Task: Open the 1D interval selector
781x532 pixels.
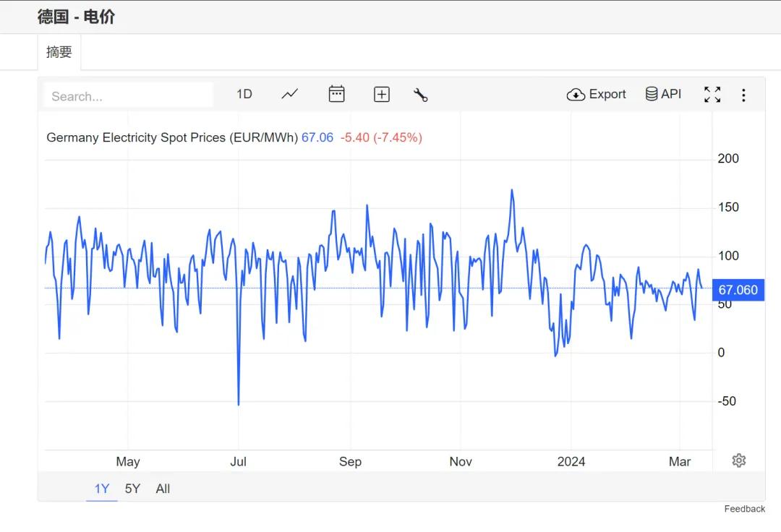Action: click(244, 94)
